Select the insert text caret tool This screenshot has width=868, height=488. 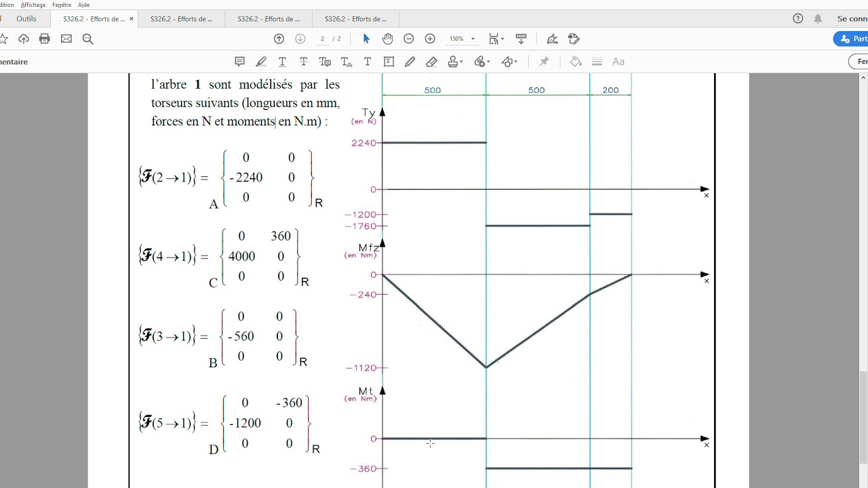pos(347,62)
